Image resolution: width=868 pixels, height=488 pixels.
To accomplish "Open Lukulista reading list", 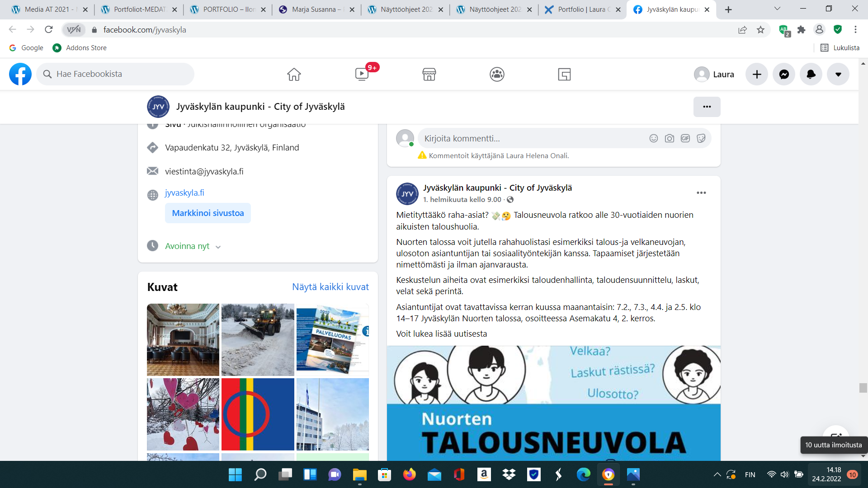I will tap(840, 48).
